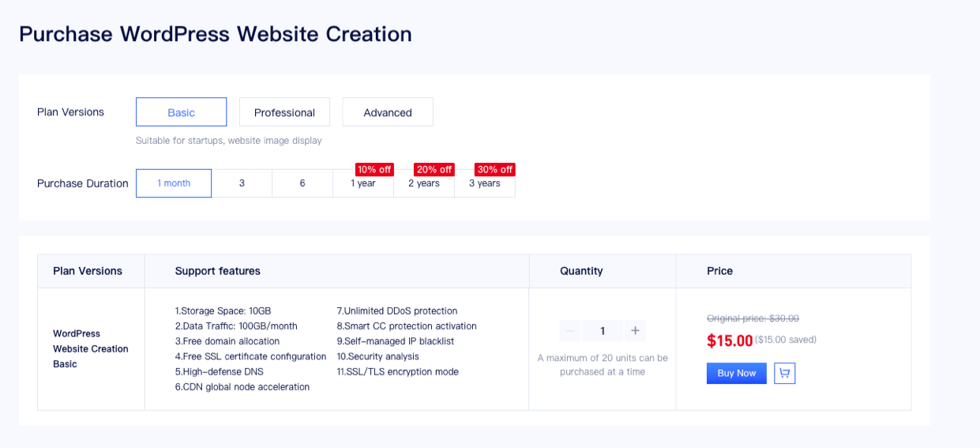Viewport: 980px width, 448px height.
Task: Pick the 3 month duration option
Action: tap(242, 183)
